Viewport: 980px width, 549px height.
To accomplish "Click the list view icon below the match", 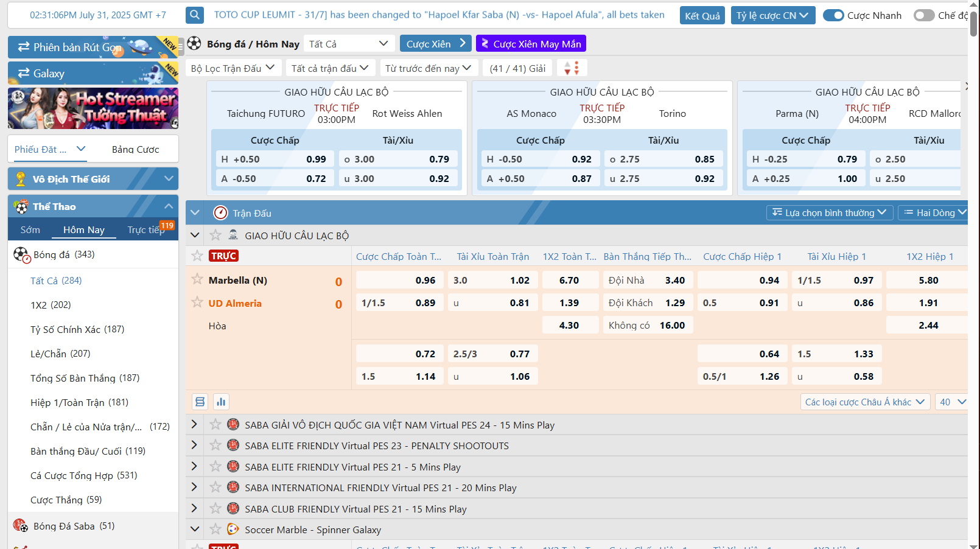I will coord(200,402).
